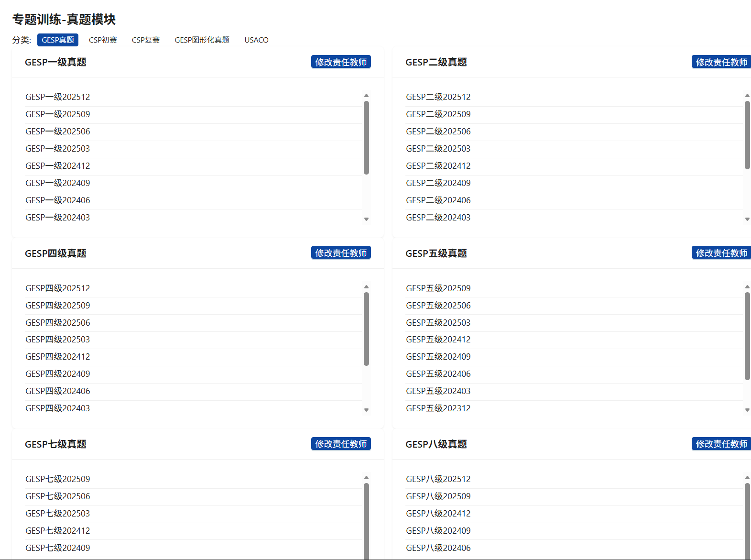Switch to the CSP初赛 category tab

(x=103, y=40)
